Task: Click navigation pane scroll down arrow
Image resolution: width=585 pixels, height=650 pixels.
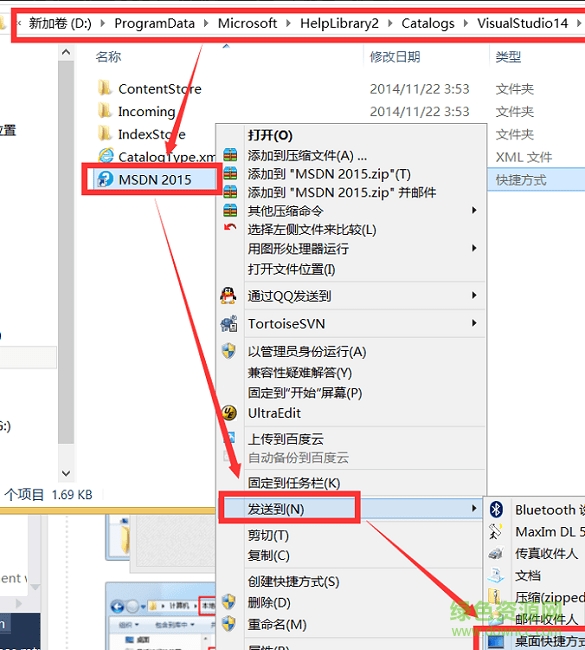Action: click(66, 473)
